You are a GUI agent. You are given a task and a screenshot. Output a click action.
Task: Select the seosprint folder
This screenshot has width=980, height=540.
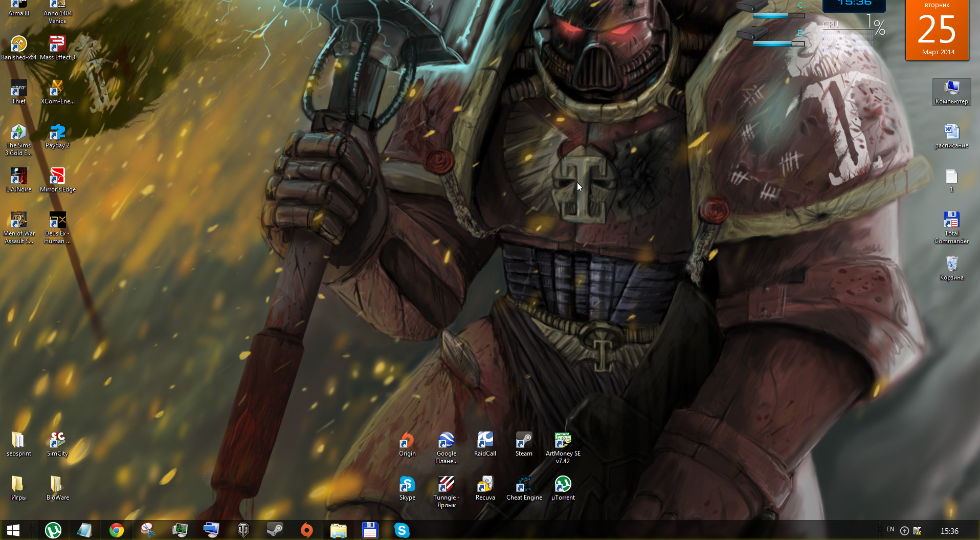tap(19, 445)
